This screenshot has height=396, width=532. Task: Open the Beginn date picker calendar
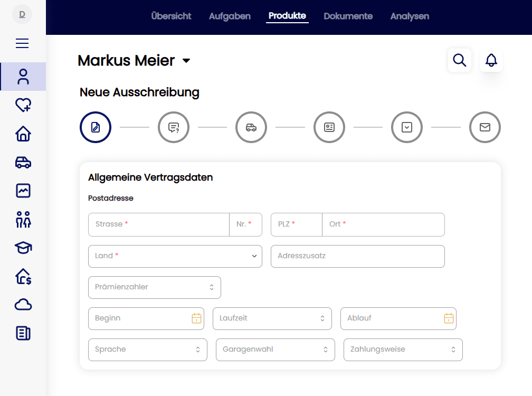click(x=196, y=318)
